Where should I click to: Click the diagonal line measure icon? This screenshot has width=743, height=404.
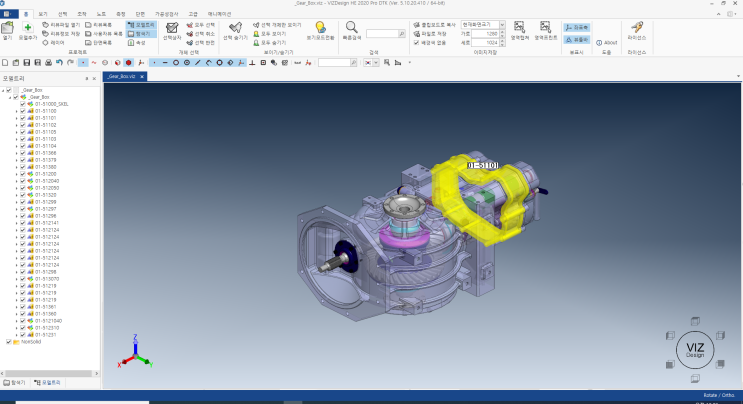[198, 63]
